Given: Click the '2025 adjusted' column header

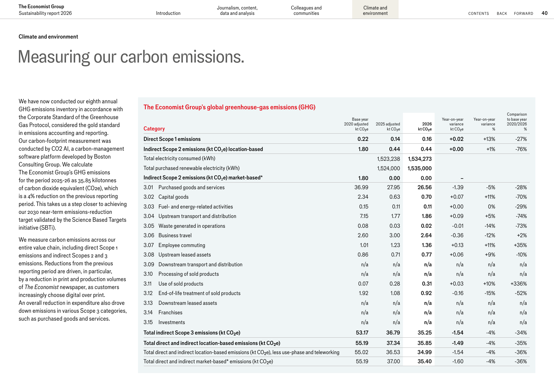Looking at the screenshot, I should [x=388, y=127].
